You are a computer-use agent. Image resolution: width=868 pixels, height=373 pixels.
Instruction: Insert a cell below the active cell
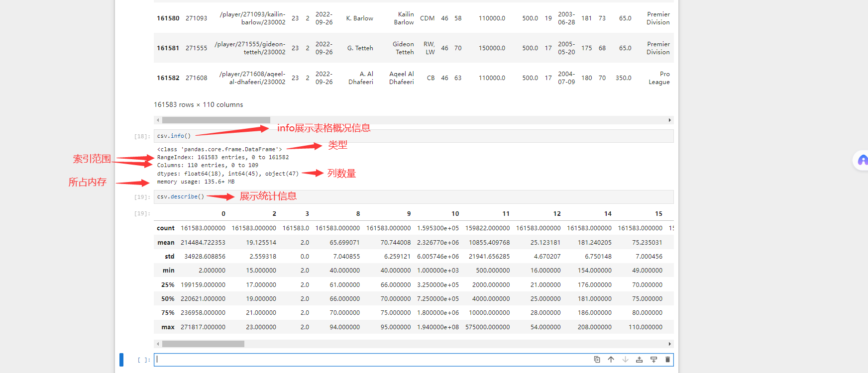653,360
